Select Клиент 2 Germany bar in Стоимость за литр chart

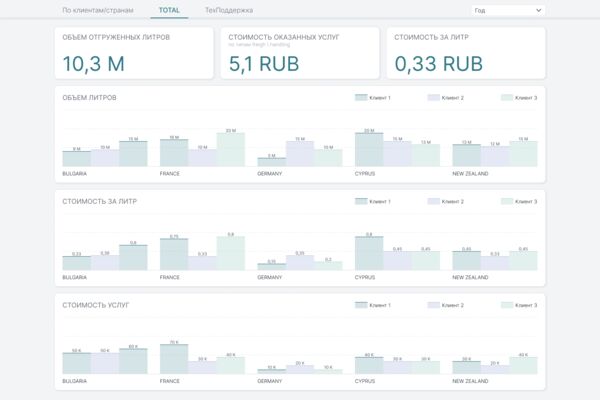[x=300, y=263]
